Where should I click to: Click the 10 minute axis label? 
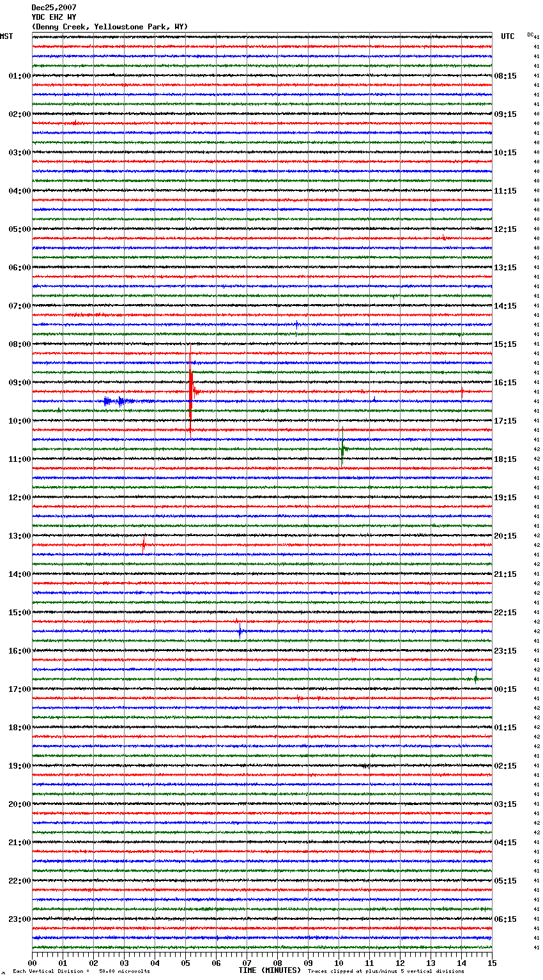tap(339, 963)
